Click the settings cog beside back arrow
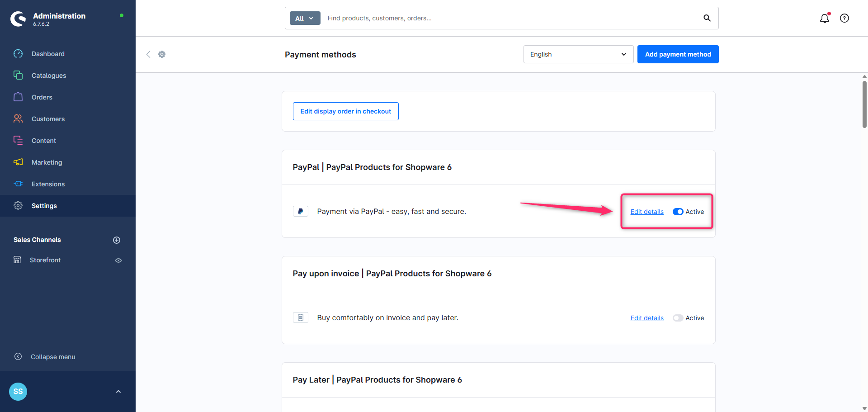Screen dimensions: 868x412 [x=162, y=54]
